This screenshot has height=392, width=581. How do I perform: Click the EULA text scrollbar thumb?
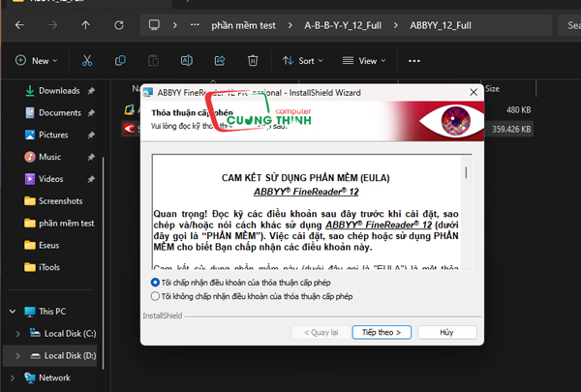pos(466,172)
